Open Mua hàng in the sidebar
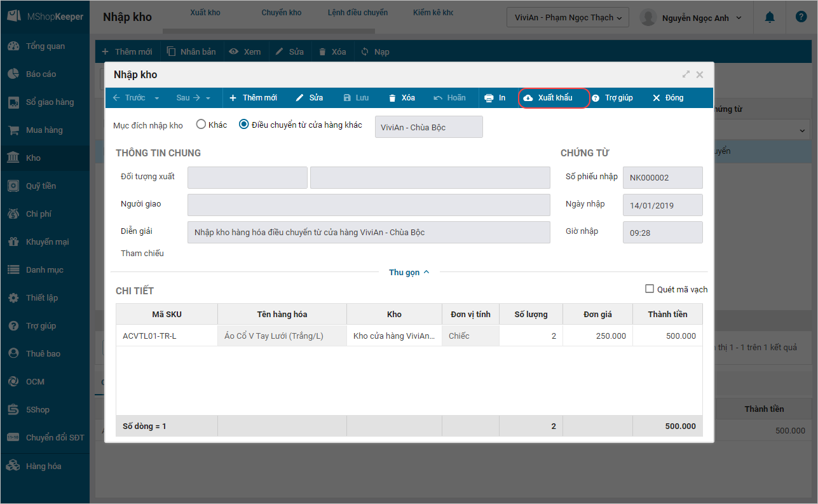This screenshot has width=818, height=504. click(x=44, y=130)
